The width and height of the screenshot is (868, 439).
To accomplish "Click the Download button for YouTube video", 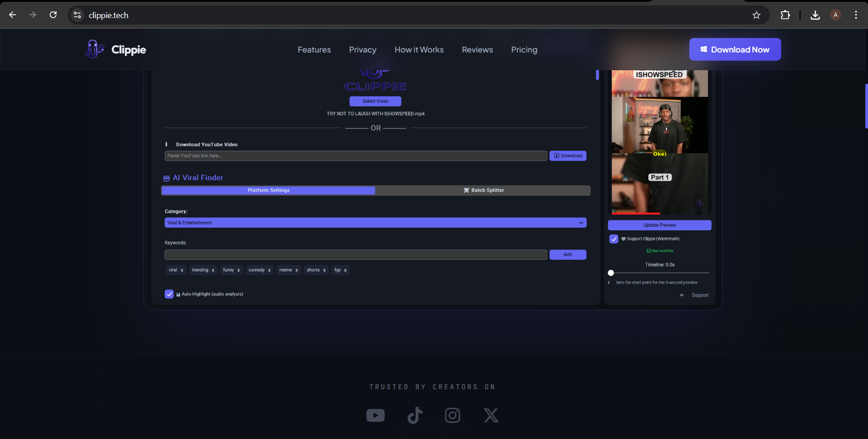I will pos(568,156).
